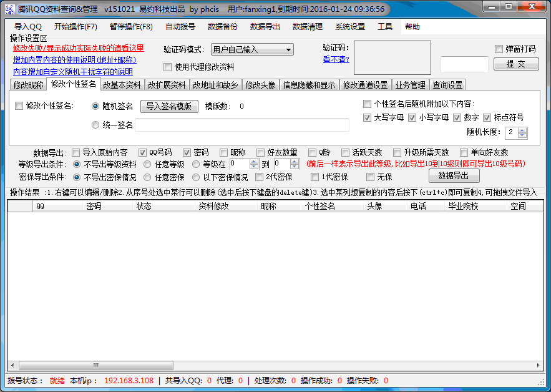Focus the 统一签名 text field

point(242,125)
